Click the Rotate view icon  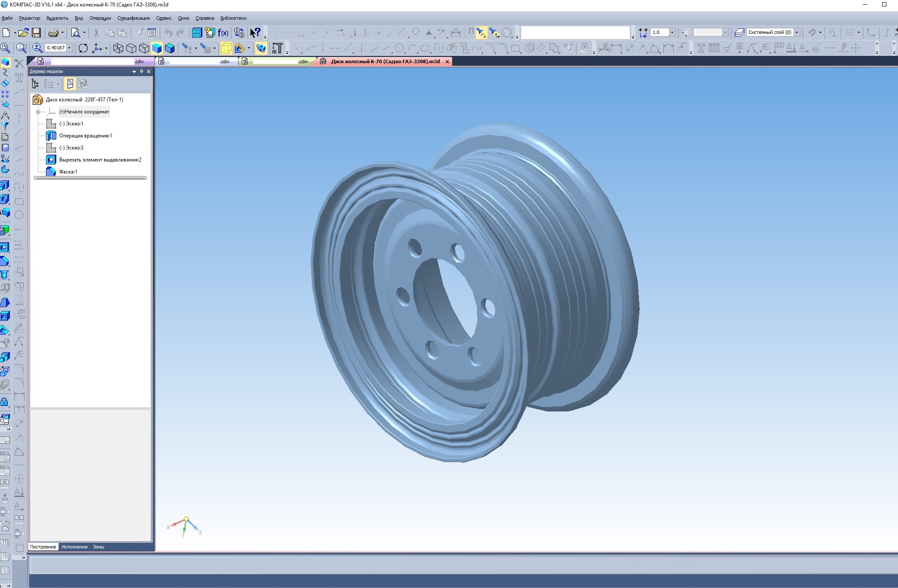[x=83, y=48]
